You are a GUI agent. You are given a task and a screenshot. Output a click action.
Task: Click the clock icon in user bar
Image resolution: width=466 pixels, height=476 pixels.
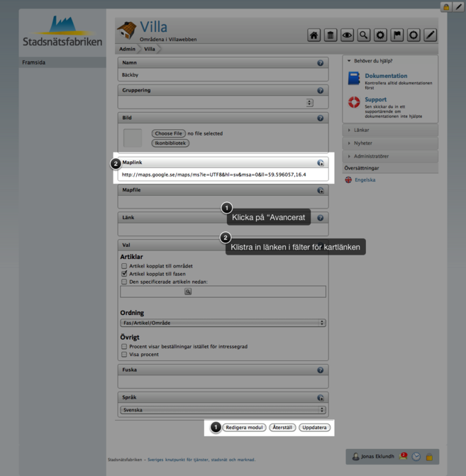(x=416, y=457)
